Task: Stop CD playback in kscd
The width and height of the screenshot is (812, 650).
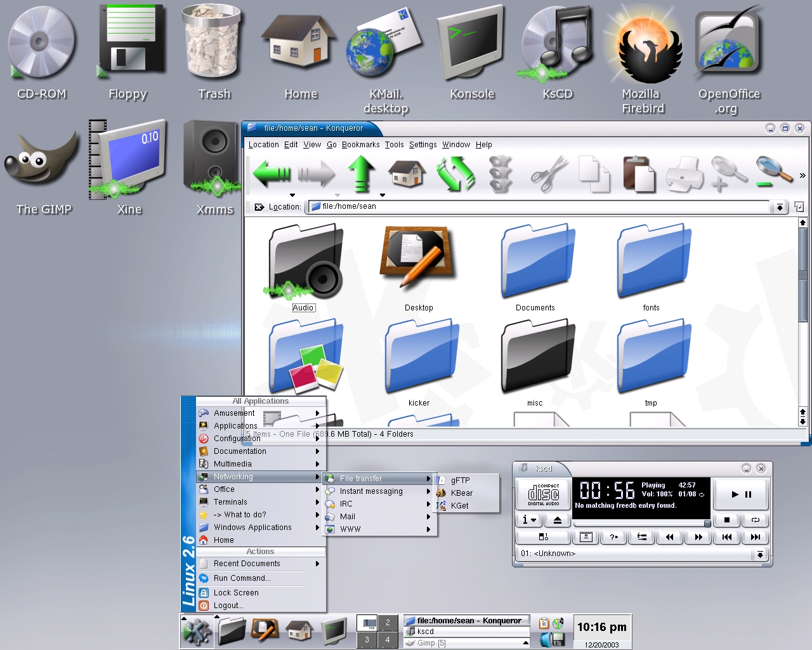Action: coord(727,520)
